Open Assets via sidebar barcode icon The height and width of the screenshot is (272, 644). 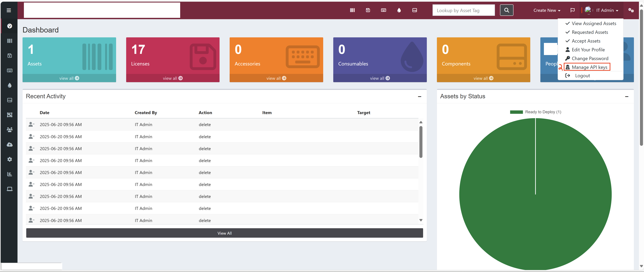tap(9, 41)
